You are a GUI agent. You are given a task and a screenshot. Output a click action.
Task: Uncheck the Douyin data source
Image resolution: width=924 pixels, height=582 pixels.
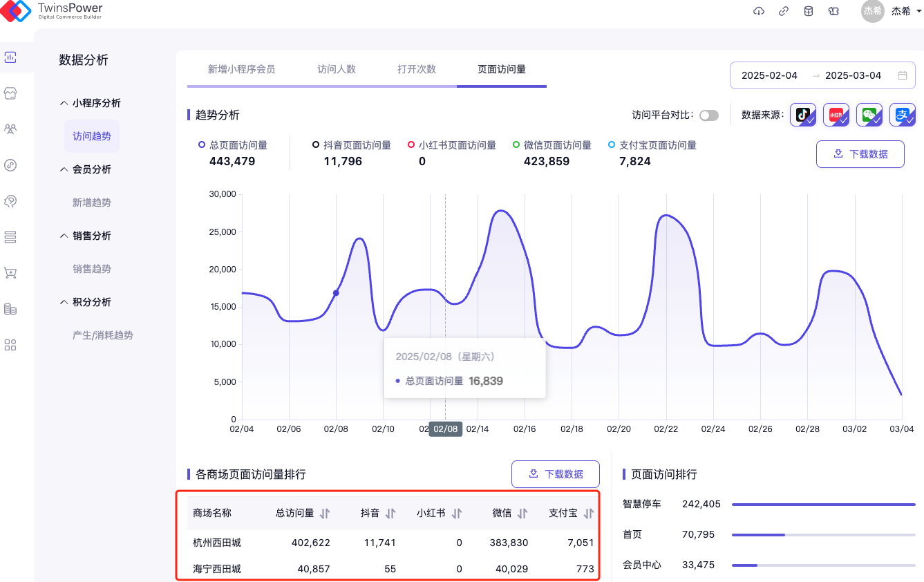tap(803, 115)
